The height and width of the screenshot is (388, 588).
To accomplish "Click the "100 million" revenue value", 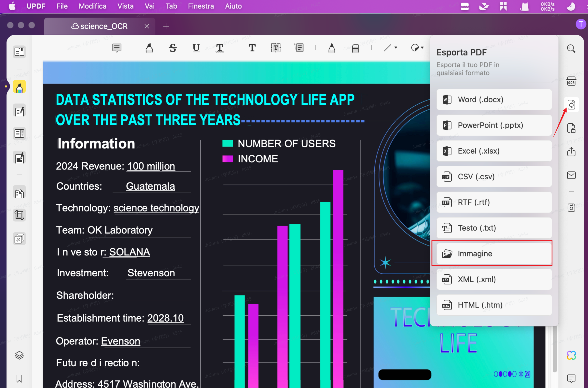I will coord(151,166).
